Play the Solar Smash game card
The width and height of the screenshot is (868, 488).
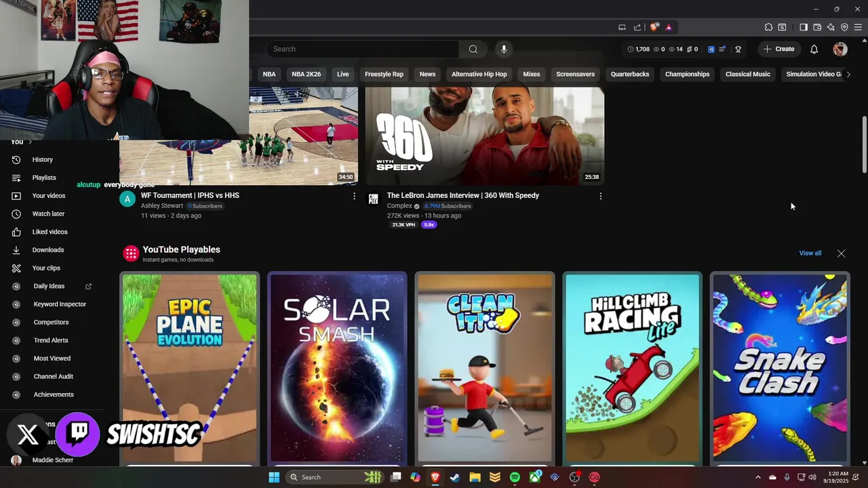pos(337,368)
